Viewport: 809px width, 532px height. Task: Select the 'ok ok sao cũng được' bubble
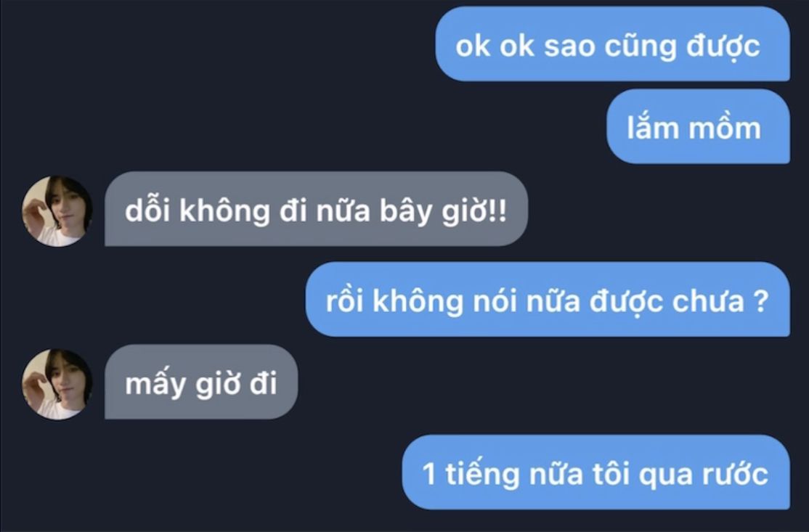pos(612,44)
